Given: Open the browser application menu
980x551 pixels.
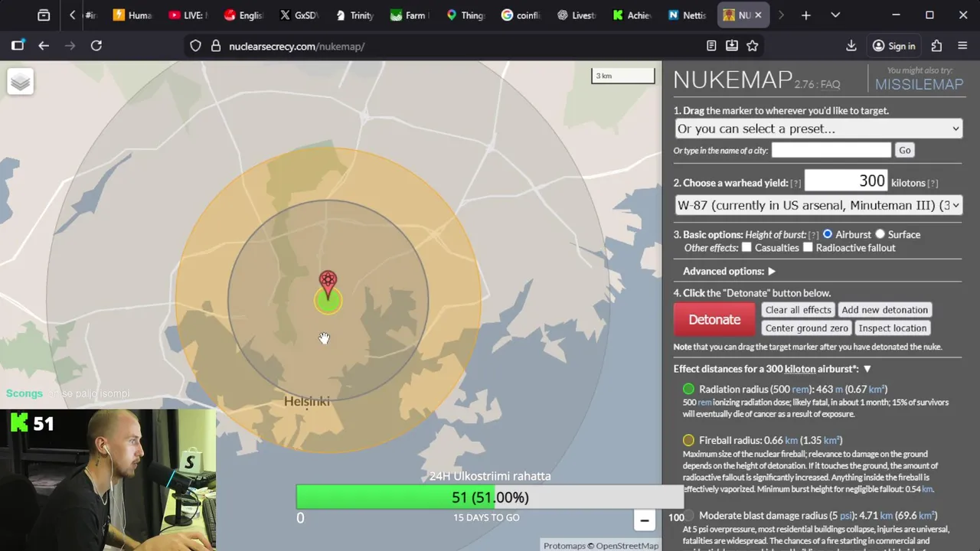Looking at the screenshot, I should 963,46.
